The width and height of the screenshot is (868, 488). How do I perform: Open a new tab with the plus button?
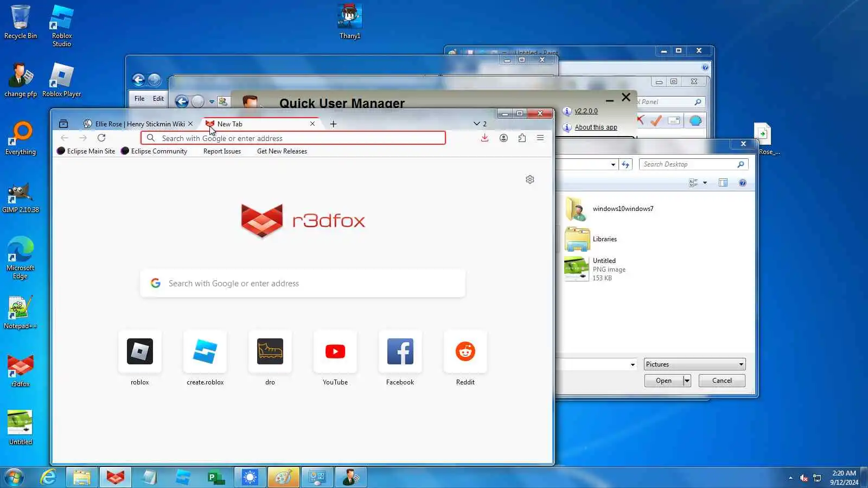[x=333, y=124]
